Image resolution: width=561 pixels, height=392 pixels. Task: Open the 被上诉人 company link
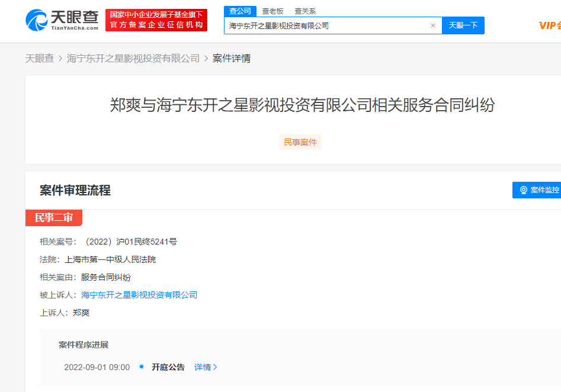139,295
